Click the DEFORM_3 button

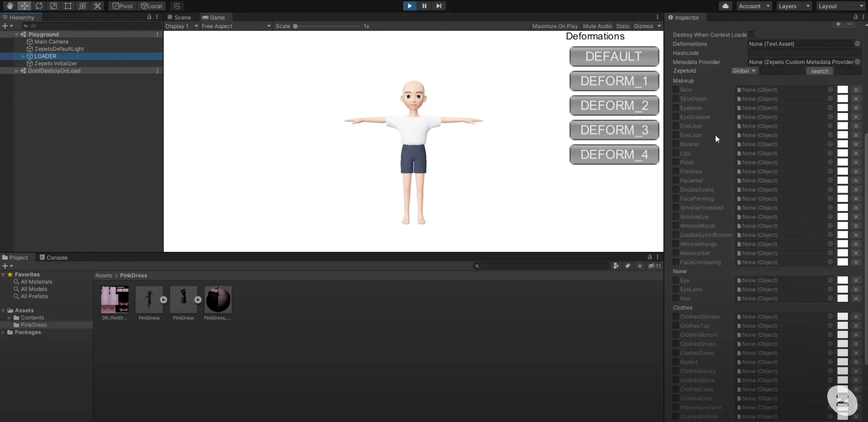[x=614, y=130]
